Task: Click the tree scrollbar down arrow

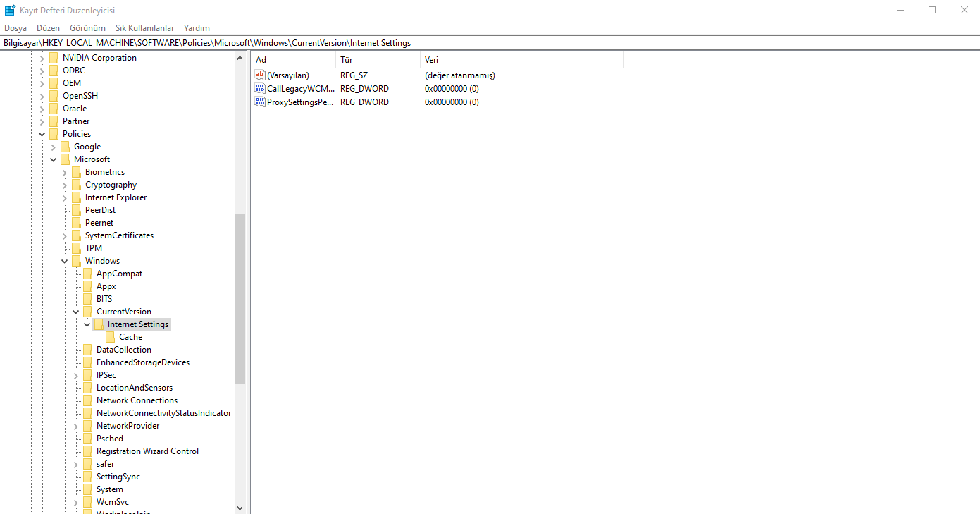Action: [240, 508]
